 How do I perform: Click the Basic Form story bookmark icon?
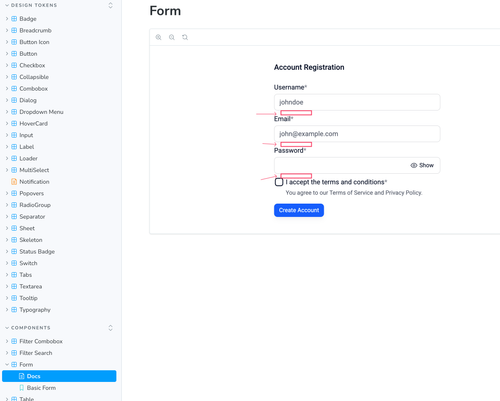22,388
